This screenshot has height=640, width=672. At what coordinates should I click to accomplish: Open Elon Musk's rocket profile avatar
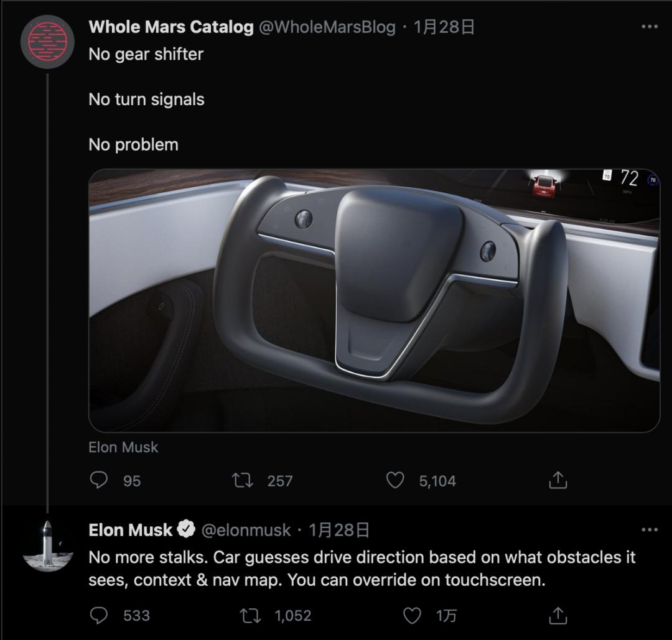coord(48,545)
